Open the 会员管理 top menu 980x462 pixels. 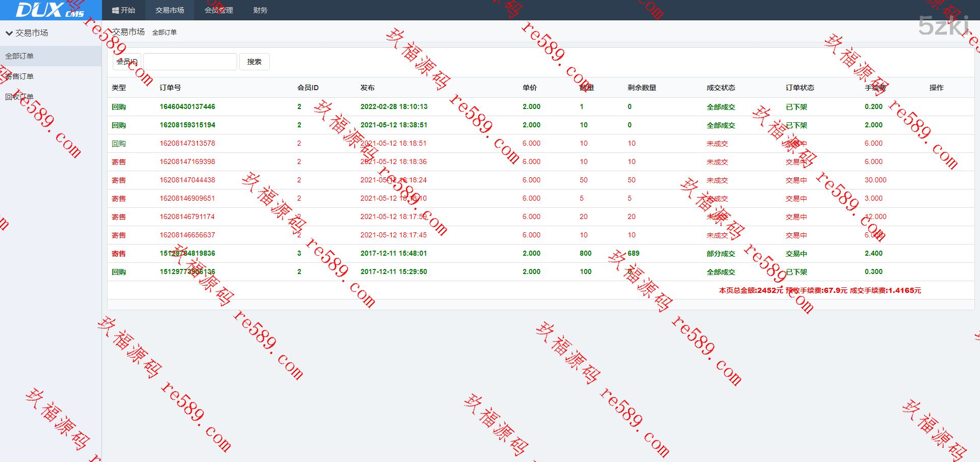tap(218, 10)
